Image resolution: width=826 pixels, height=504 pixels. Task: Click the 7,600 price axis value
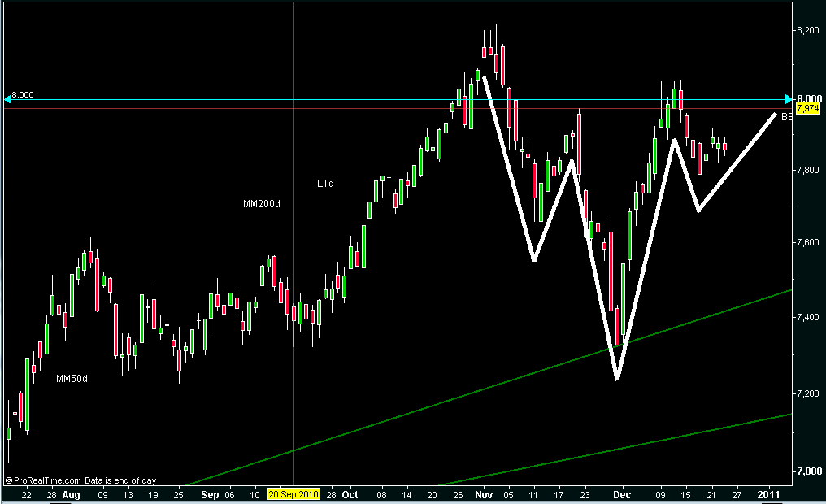(x=809, y=243)
